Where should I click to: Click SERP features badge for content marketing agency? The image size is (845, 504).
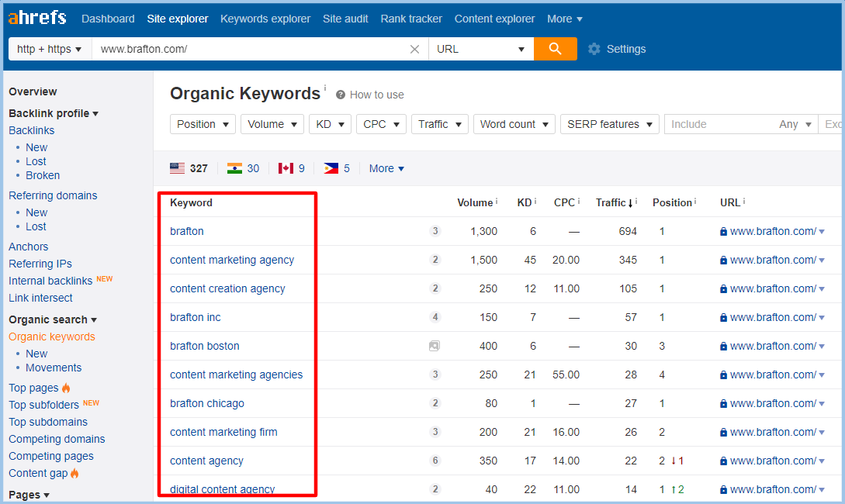click(435, 260)
